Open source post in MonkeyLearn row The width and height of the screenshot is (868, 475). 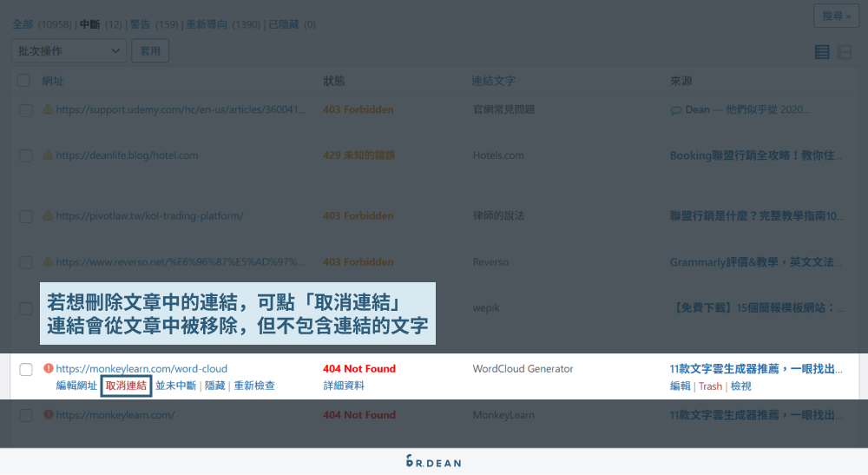pos(756,415)
